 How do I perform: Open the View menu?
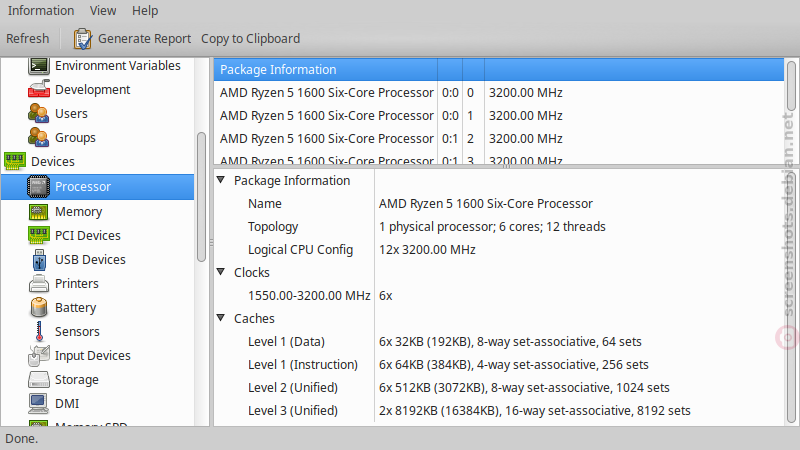click(103, 11)
